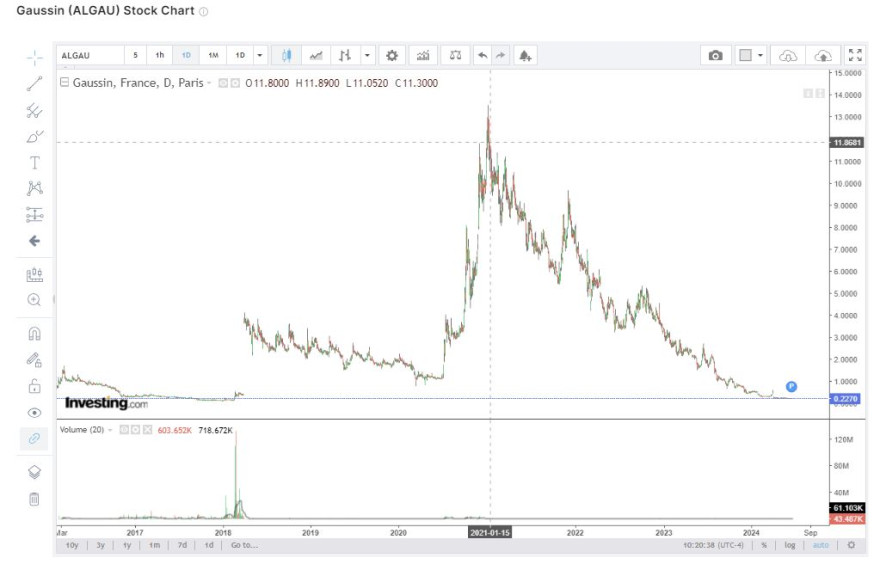
Task: Select the 1h interval
Action: (160, 56)
